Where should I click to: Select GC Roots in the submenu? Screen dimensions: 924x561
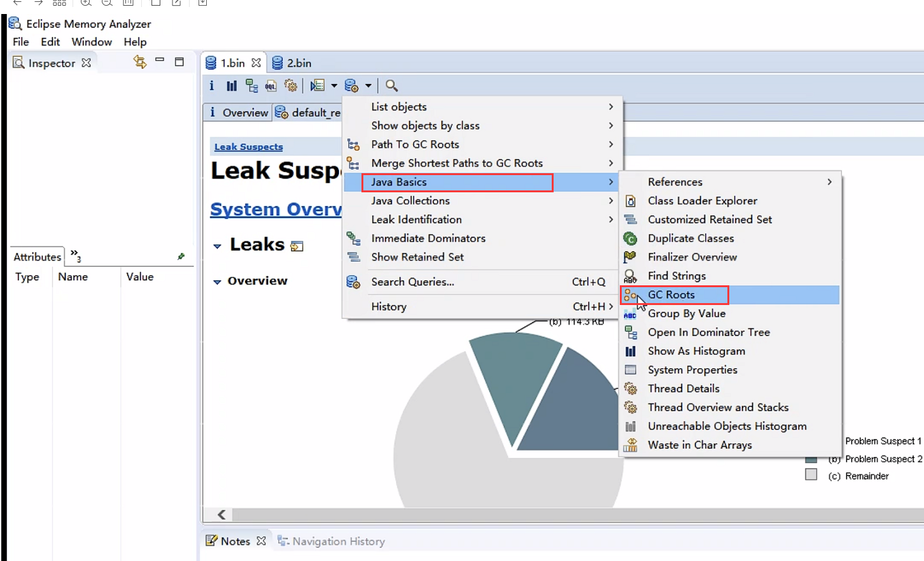730,295
